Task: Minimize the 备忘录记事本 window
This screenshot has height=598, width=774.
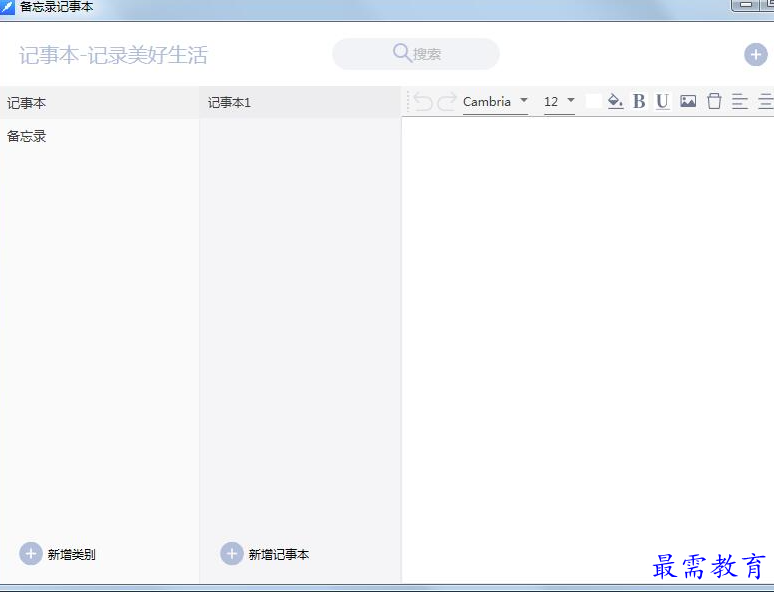Action: point(746,5)
